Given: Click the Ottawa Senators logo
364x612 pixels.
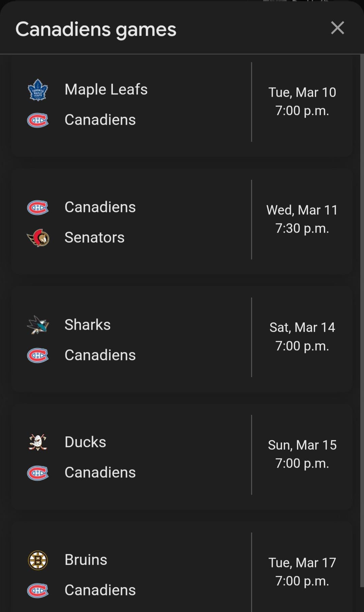Looking at the screenshot, I should (x=38, y=238).
